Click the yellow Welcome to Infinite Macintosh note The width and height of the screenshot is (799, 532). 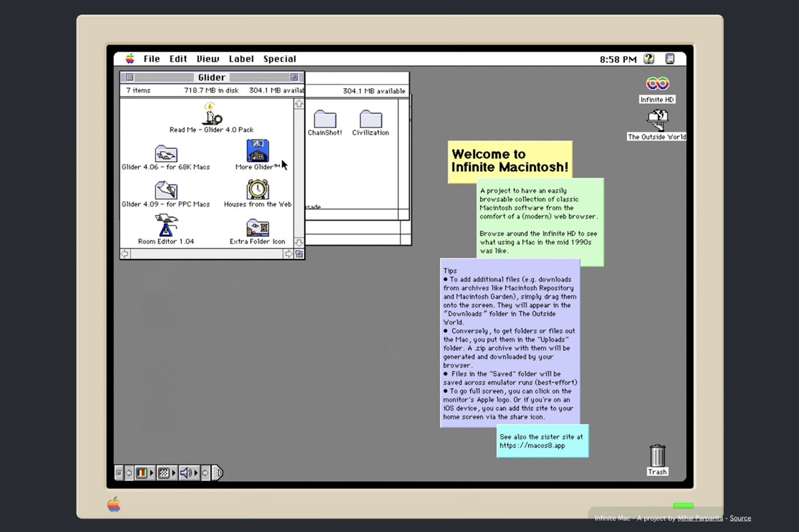point(510,161)
